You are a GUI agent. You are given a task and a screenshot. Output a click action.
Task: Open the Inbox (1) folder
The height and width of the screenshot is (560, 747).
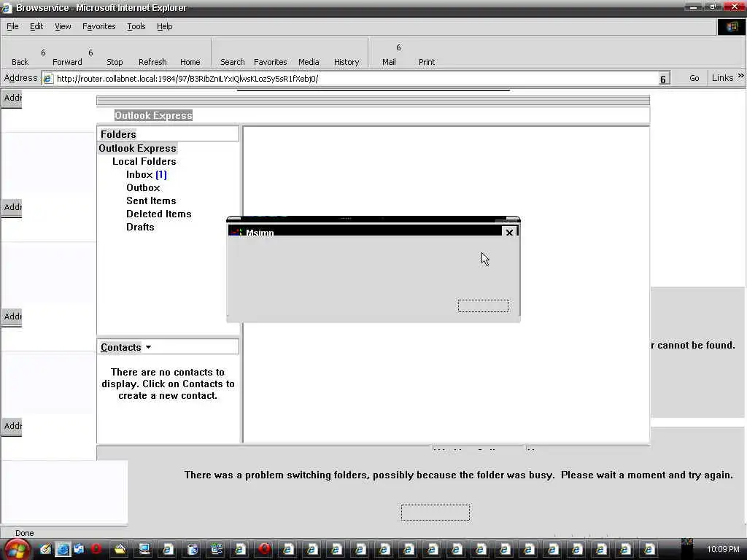click(146, 175)
